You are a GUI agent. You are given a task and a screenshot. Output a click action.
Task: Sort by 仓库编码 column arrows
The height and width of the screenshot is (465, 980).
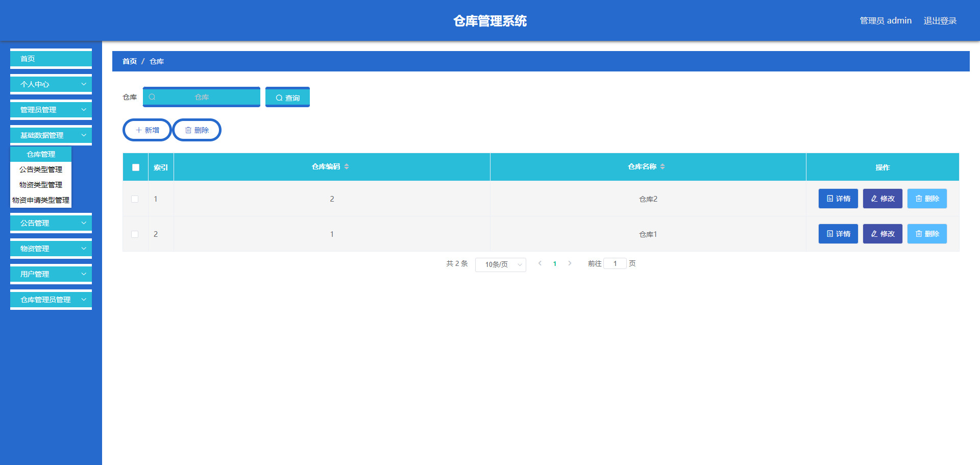tap(347, 166)
